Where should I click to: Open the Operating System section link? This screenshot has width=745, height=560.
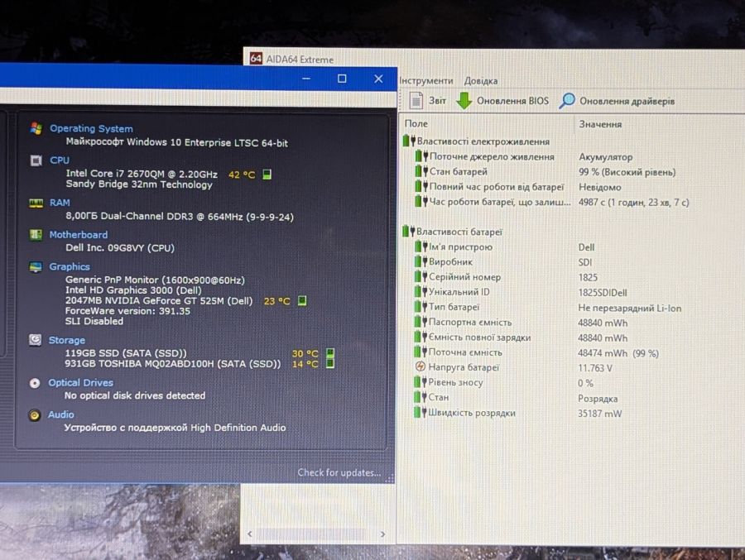91,128
